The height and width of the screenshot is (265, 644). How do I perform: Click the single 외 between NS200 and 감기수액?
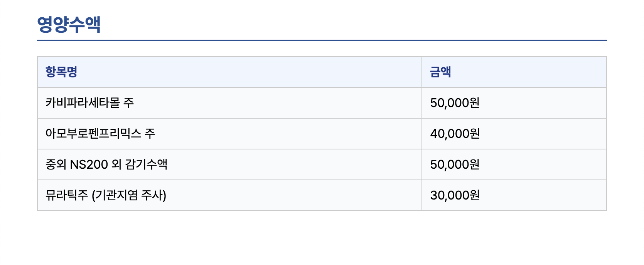coord(116,164)
